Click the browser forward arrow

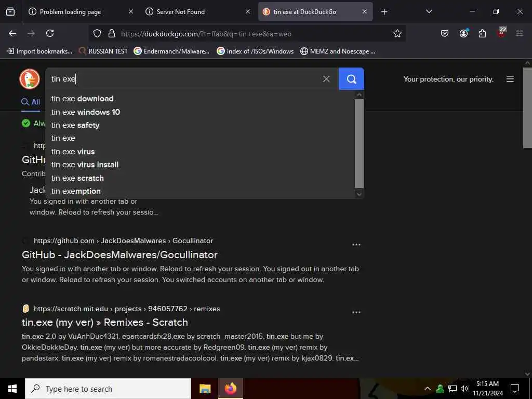pyautogui.click(x=31, y=34)
